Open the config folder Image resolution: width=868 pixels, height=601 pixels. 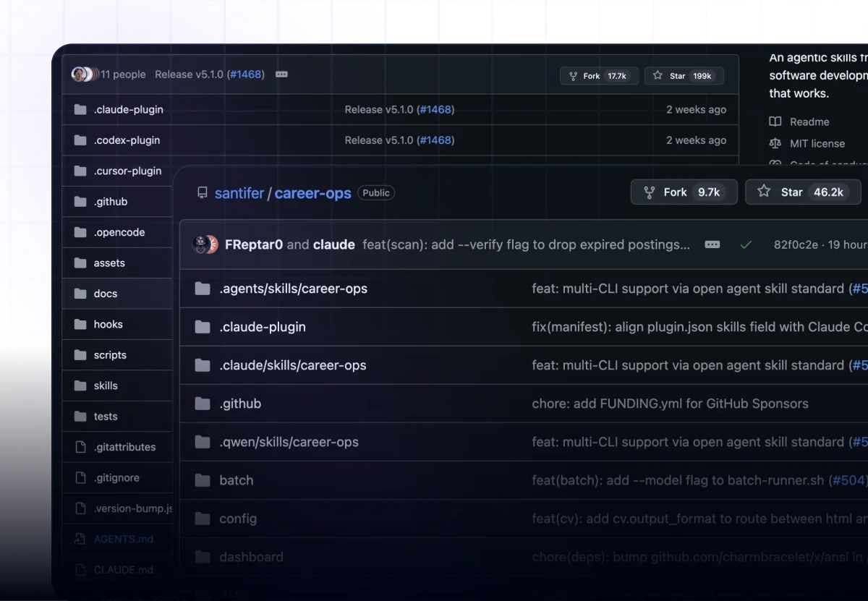[238, 519]
